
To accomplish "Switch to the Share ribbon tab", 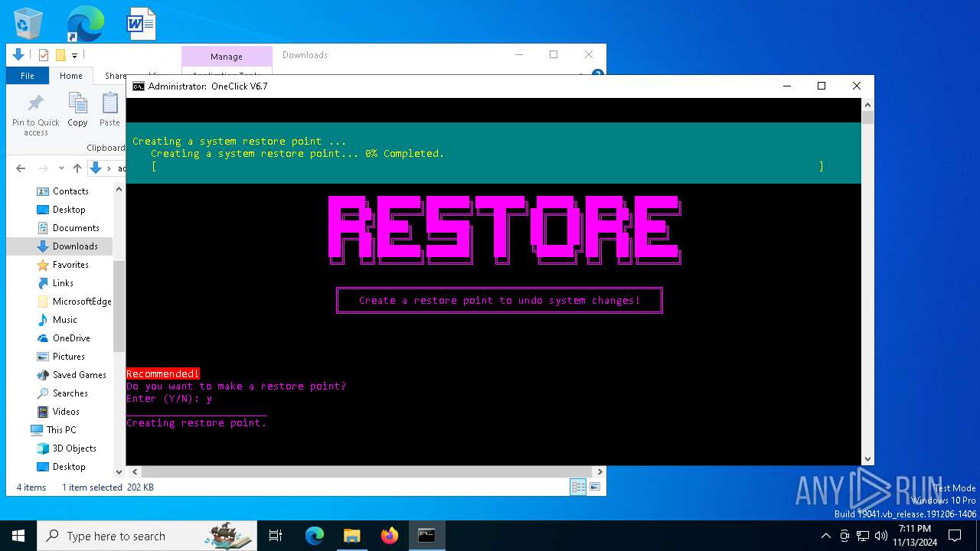I will pos(115,76).
